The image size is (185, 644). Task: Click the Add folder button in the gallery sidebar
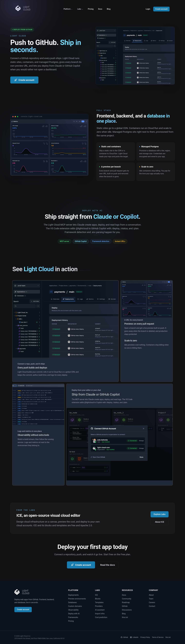(x=35, y=301)
